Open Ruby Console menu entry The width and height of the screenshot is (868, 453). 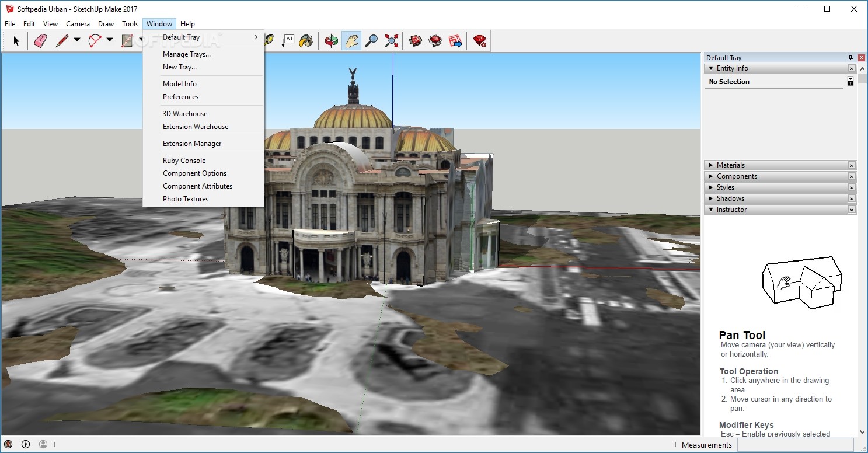[x=204, y=161]
